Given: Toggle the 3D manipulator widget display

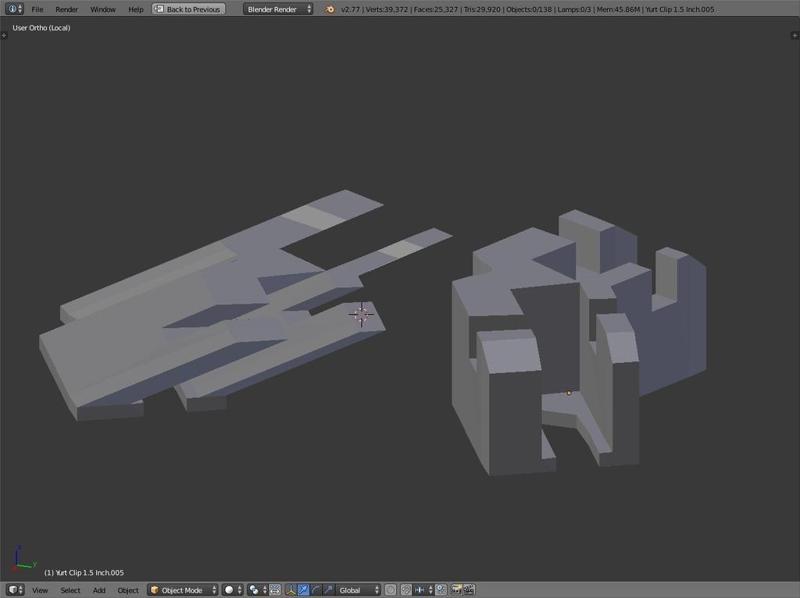Looking at the screenshot, I should (x=290, y=590).
